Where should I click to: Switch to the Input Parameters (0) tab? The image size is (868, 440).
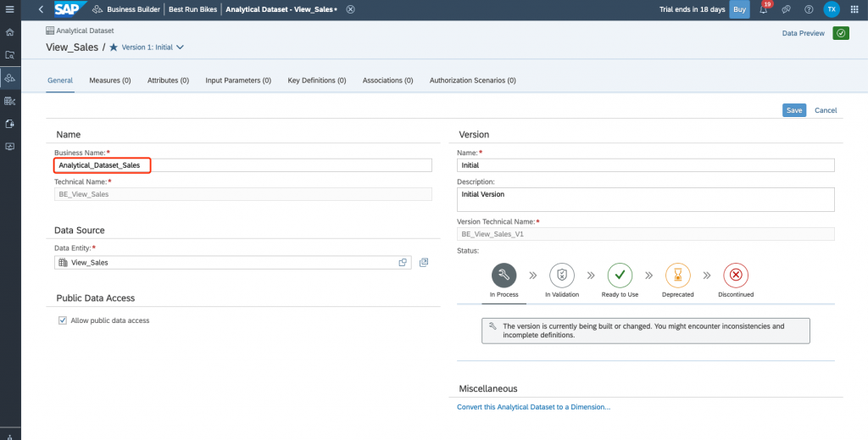[x=238, y=81]
